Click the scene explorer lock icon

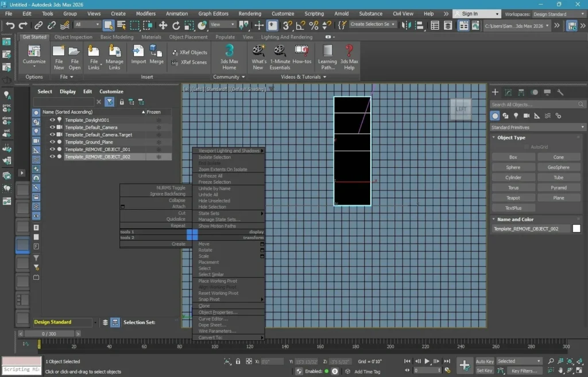tap(122, 102)
